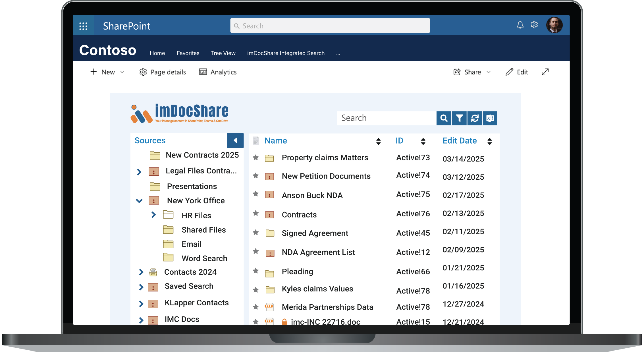
Task: Export the list to Excel
Action: (490, 118)
